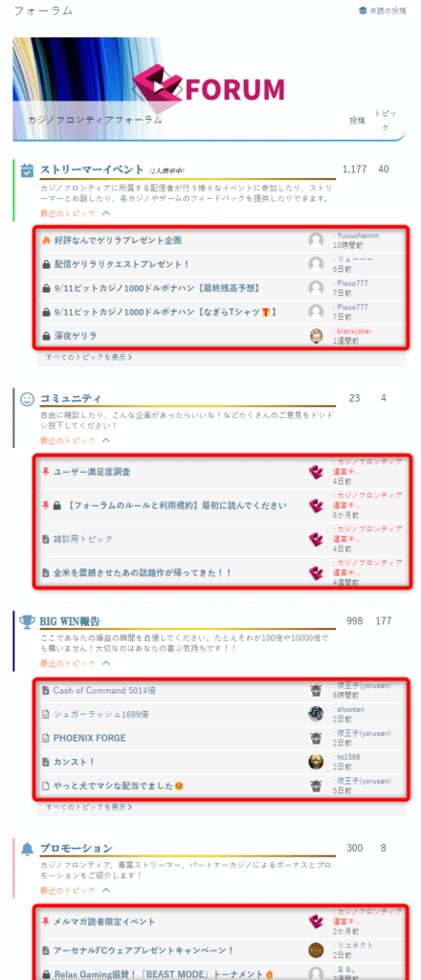Click ht1568's avatar on カンスト！ row
This screenshot has height=980, width=421.
(316, 762)
